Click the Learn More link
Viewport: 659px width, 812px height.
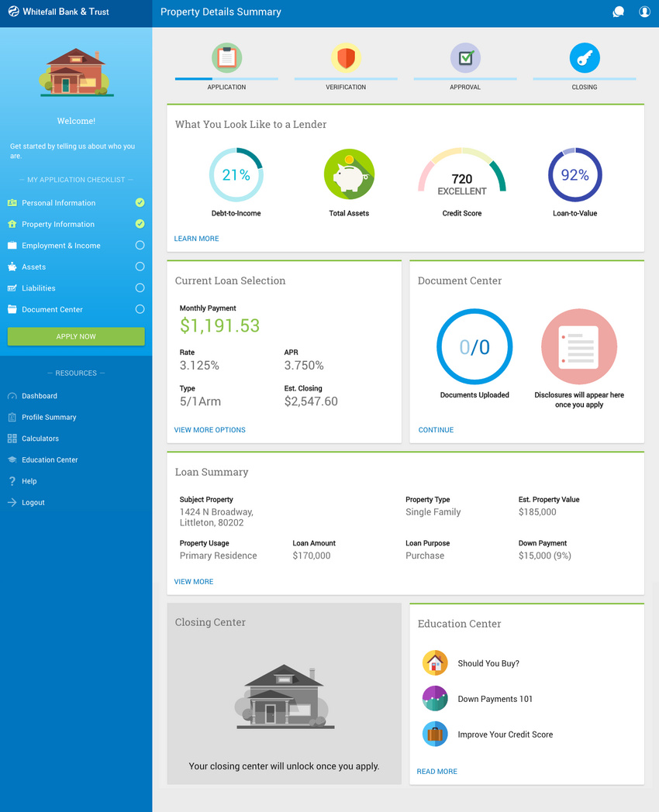pos(196,239)
